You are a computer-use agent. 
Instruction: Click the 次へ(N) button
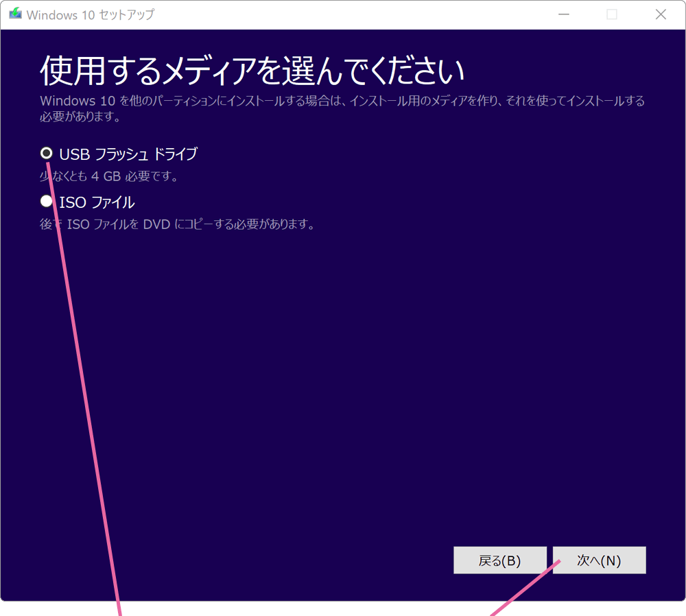(x=599, y=560)
